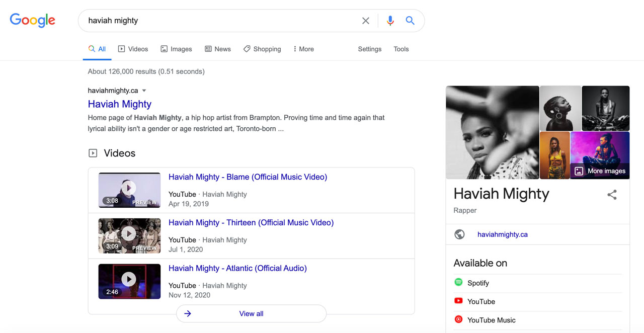Click About 126,000 results text
This screenshot has height=333, width=644.
[146, 71]
